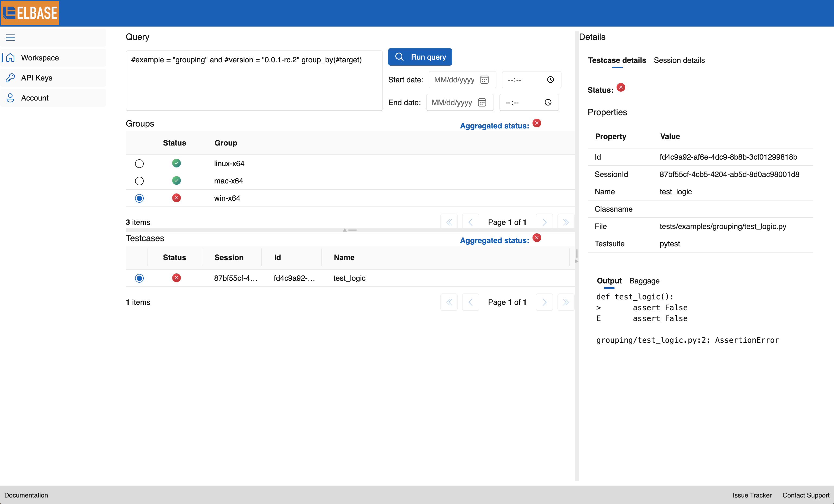
Task: Click Groups aggregated status failed icon
Action: click(x=537, y=123)
